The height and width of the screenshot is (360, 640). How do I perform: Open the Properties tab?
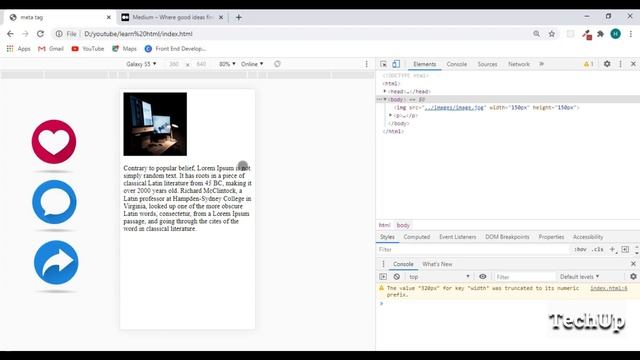[x=551, y=237]
